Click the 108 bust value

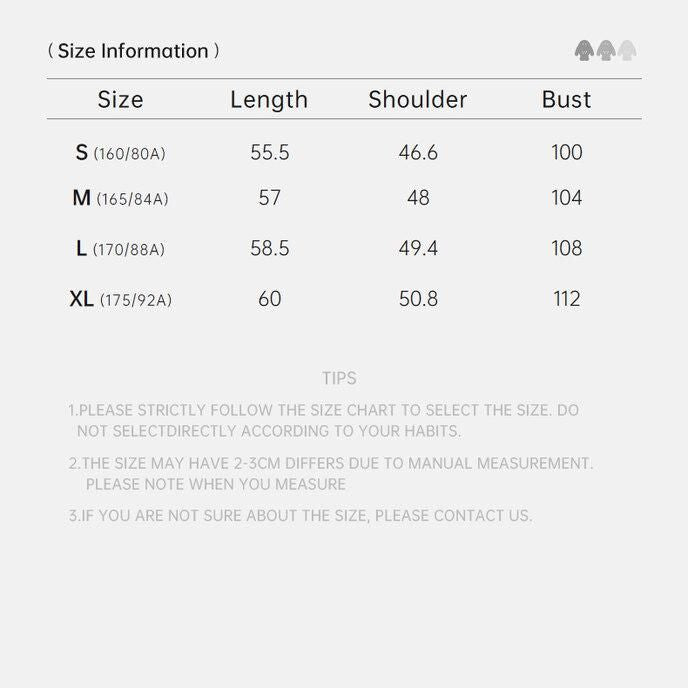(x=566, y=249)
